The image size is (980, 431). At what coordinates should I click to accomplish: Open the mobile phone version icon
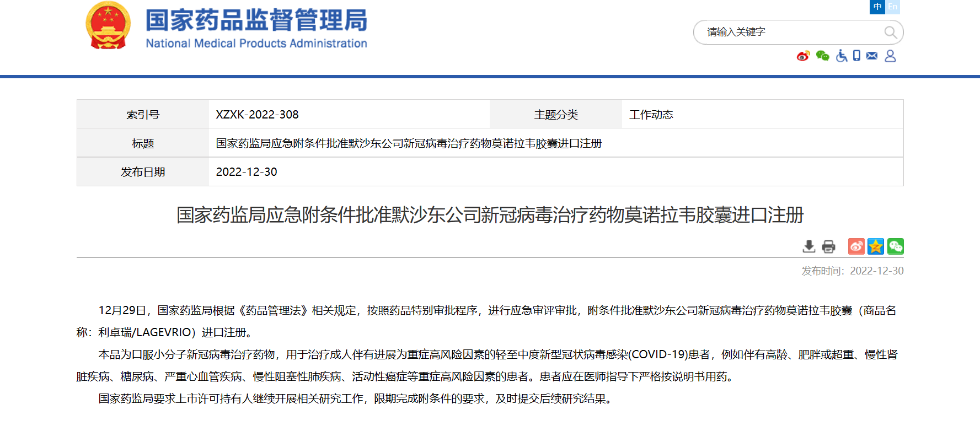tap(856, 56)
